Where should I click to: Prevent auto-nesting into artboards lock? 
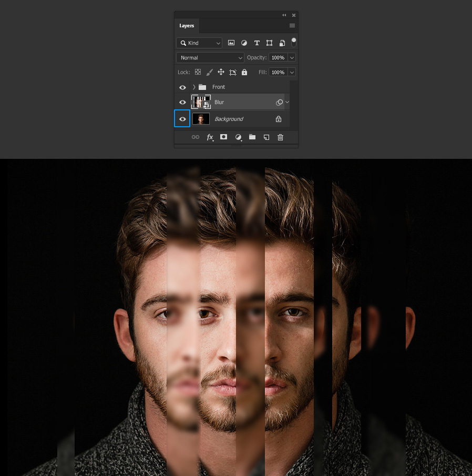click(x=233, y=72)
